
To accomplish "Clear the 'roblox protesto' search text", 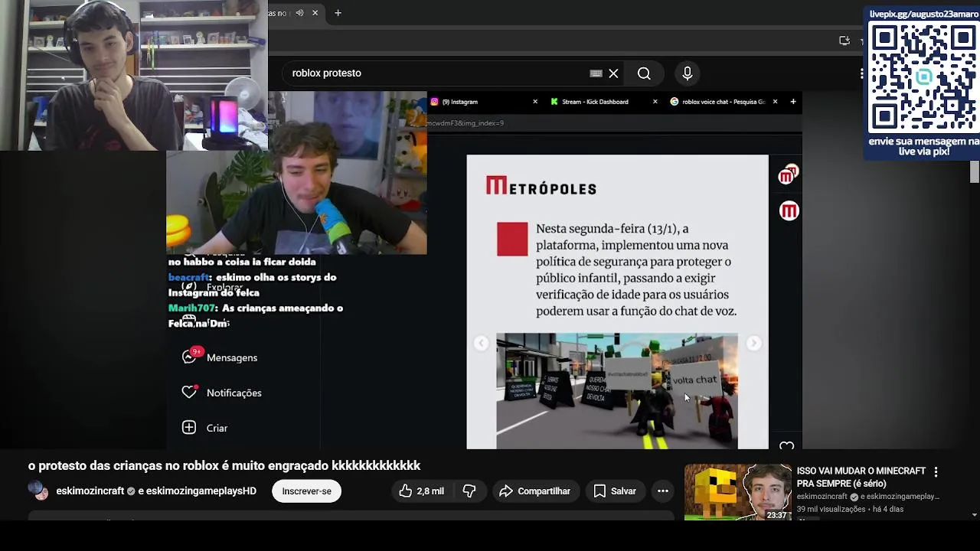I will (x=613, y=73).
